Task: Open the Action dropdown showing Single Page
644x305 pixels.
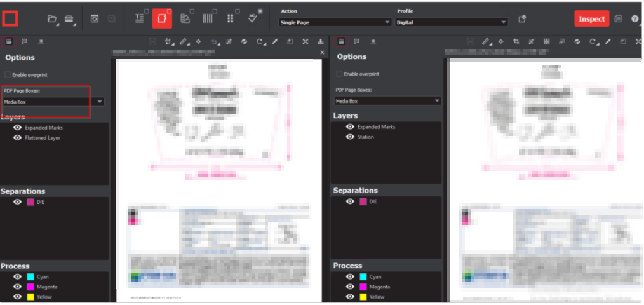Action: [335, 22]
